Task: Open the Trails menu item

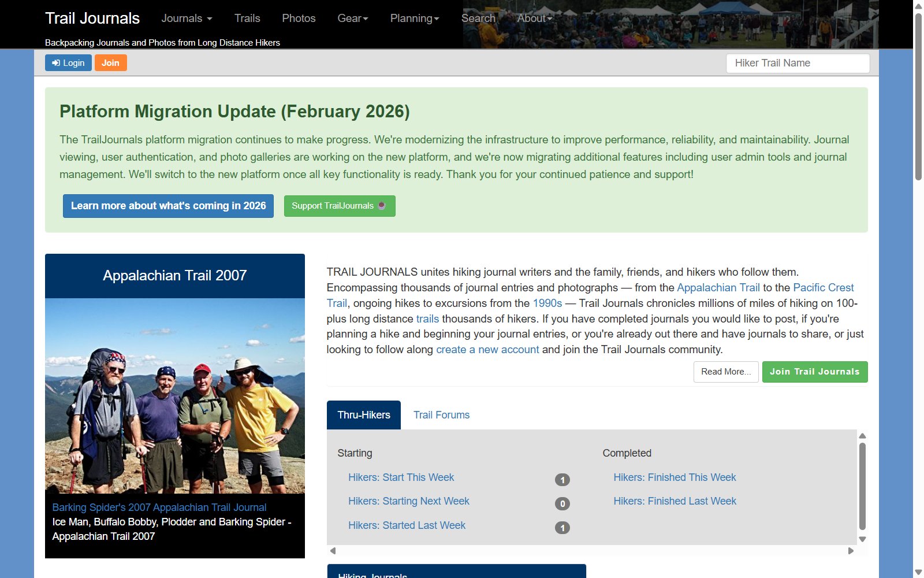Action: (247, 18)
